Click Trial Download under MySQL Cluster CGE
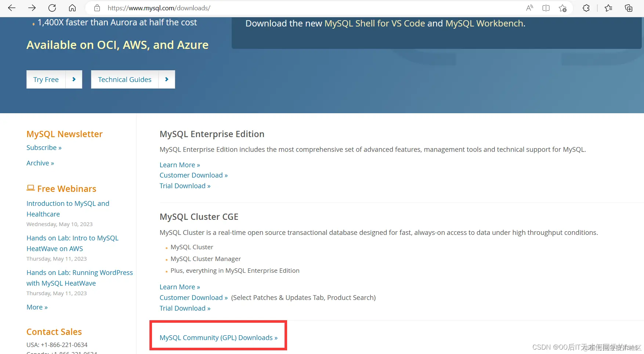Viewport: 644px width, 354px height. (x=185, y=308)
